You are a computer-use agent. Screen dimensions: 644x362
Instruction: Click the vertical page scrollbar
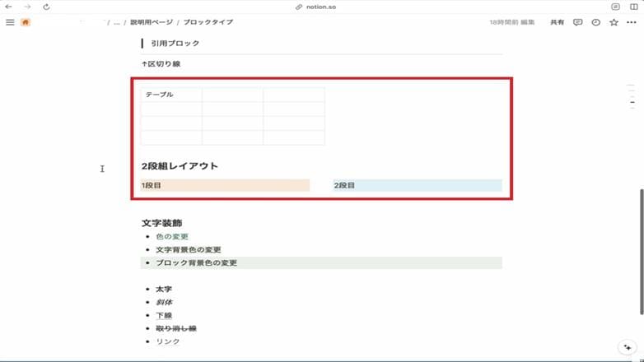tap(642, 252)
